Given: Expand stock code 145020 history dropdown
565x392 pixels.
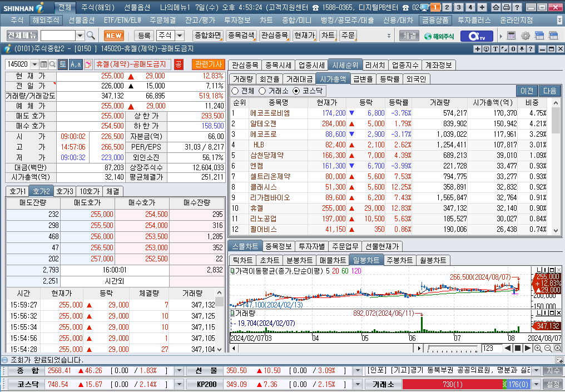Looking at the screenshot, I should click(34, 64).
